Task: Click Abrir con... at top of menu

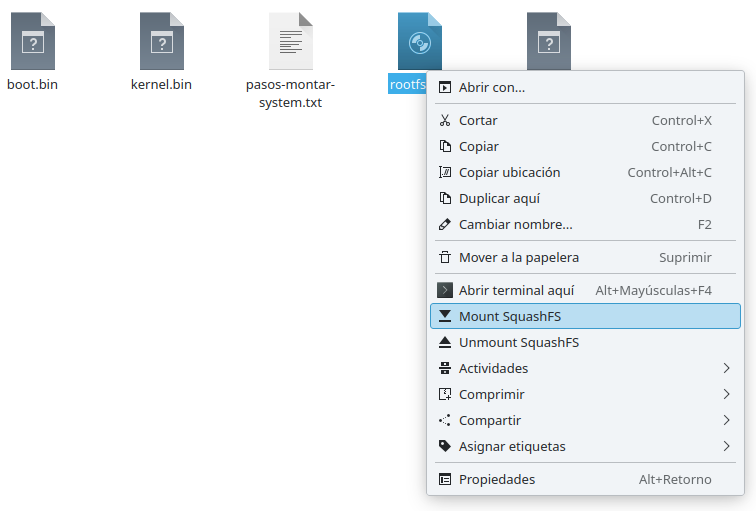Action: point(491,88)
